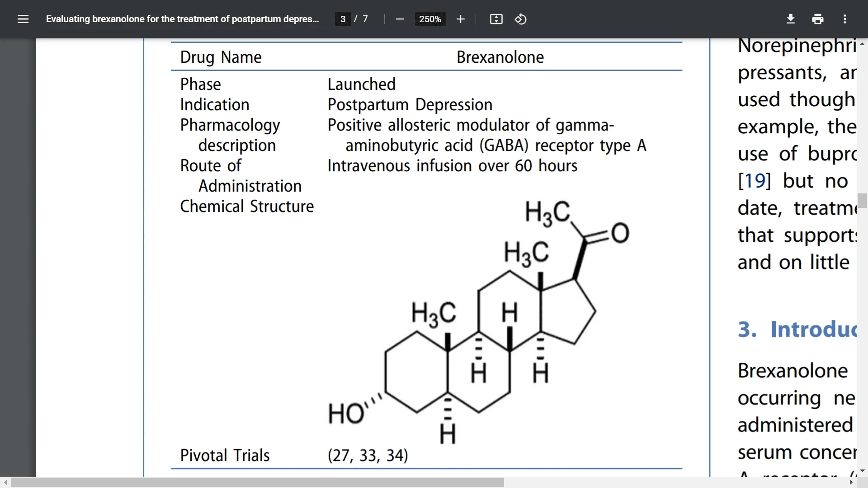Image resolution: width=868 pixels, height=488 pixels.
Task: Click 'Positive allosteric modulator of gamma-' text
Action: [x=471, y=125]
